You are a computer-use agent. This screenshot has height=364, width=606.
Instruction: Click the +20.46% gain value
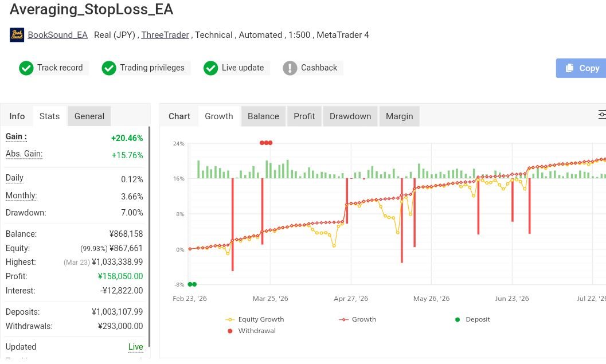coord(127,138)
